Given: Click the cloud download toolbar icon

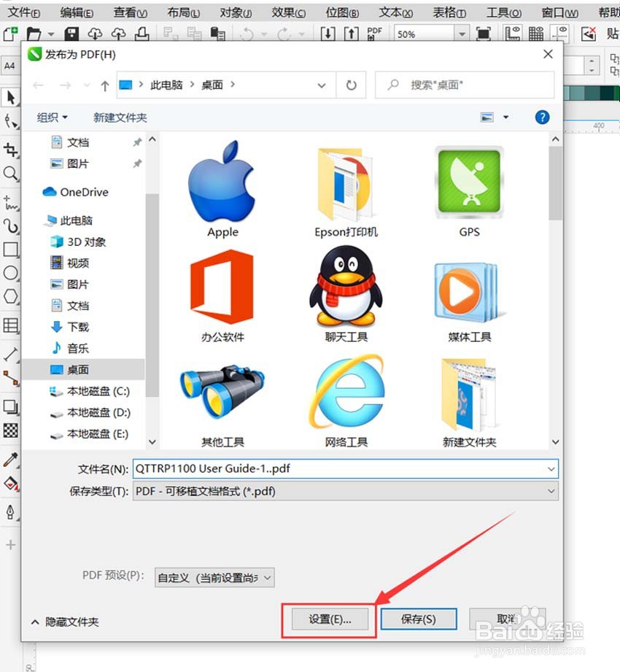Looking at the screenshot, I should [x=95, y=34].
